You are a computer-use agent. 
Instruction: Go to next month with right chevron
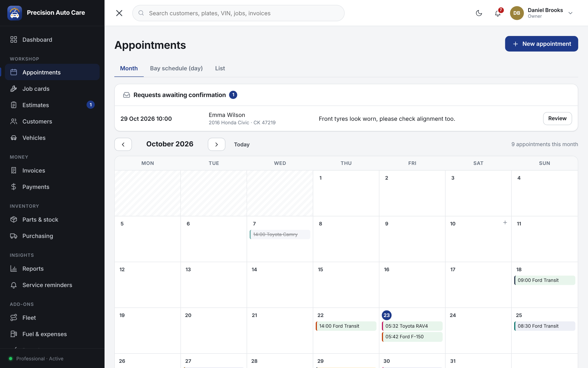coord(217,144)
